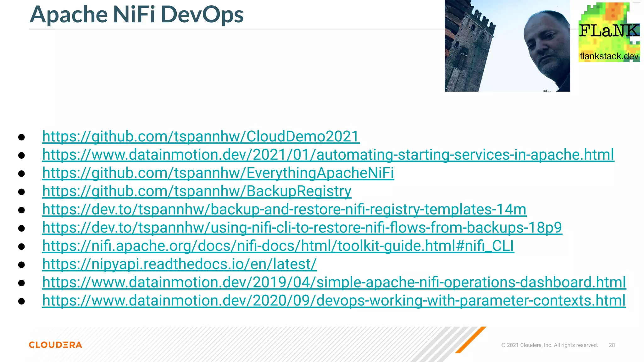Screen dimensions: 644x362
Task: Click the orange diagonal stripe in footer
Action: tap(471, 340)
